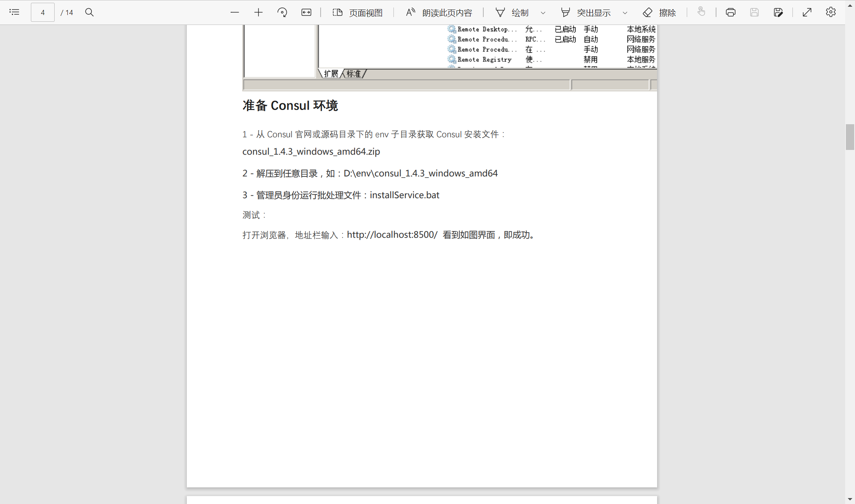Select the 突出显示 highlight tool

point(585,13)
